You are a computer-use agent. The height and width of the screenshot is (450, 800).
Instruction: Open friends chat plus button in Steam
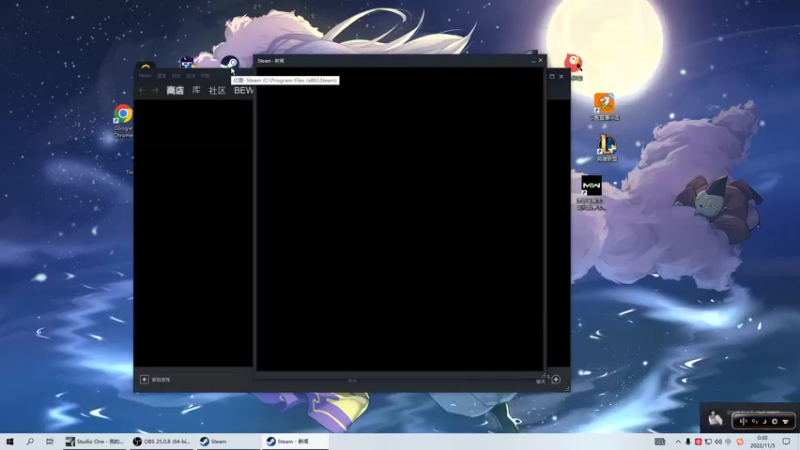click(556, 379)
